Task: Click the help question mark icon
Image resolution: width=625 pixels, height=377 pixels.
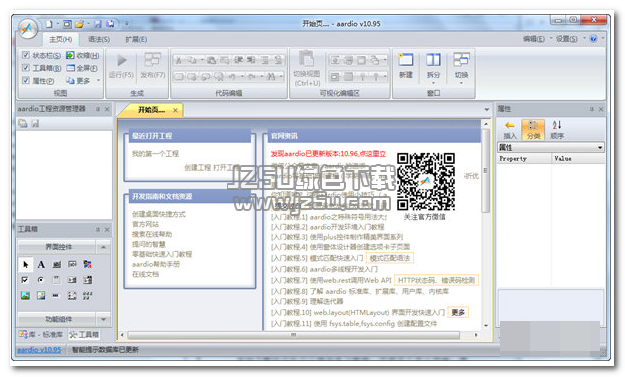Action: tap(593, 39)
